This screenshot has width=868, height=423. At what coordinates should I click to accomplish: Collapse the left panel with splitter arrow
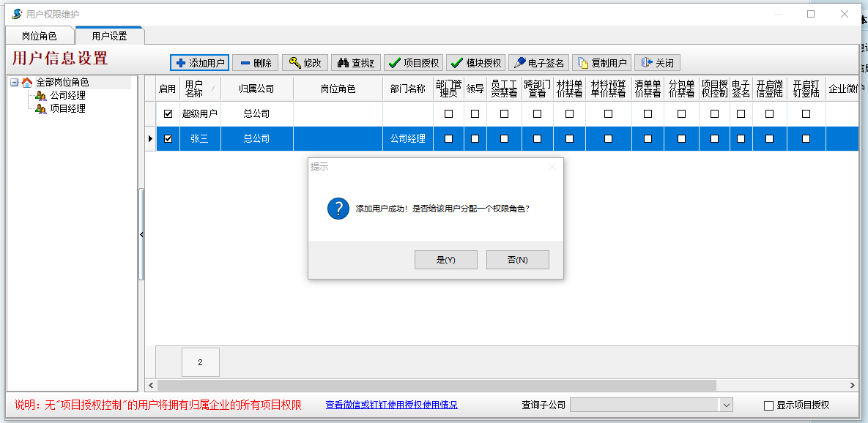coord(141,234)
